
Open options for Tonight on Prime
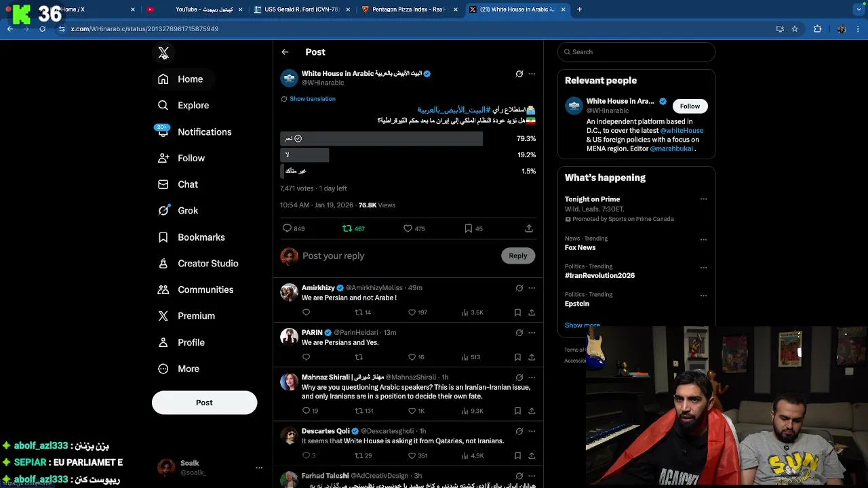pos(703,199)
